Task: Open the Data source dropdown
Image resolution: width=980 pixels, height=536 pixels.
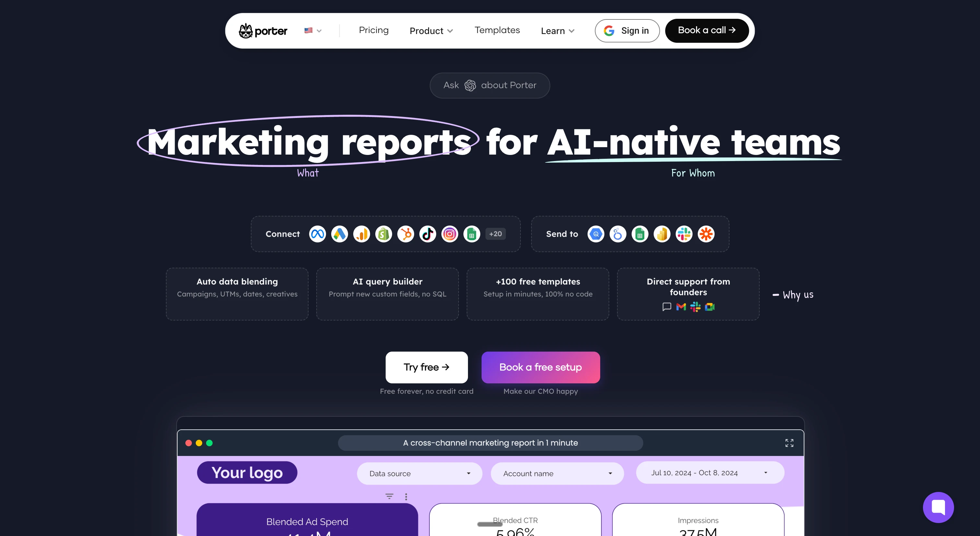Action: coord(419,473)
